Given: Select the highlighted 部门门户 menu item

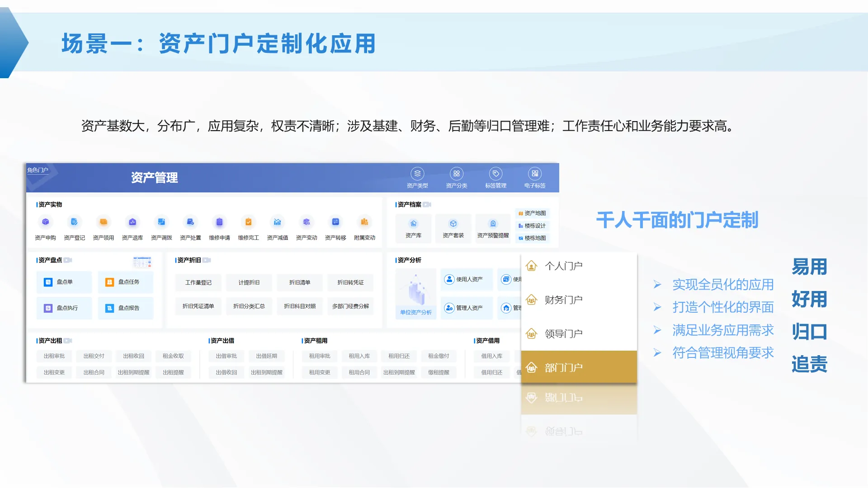Looking at the screenshot, I should [x=579, y=367].
